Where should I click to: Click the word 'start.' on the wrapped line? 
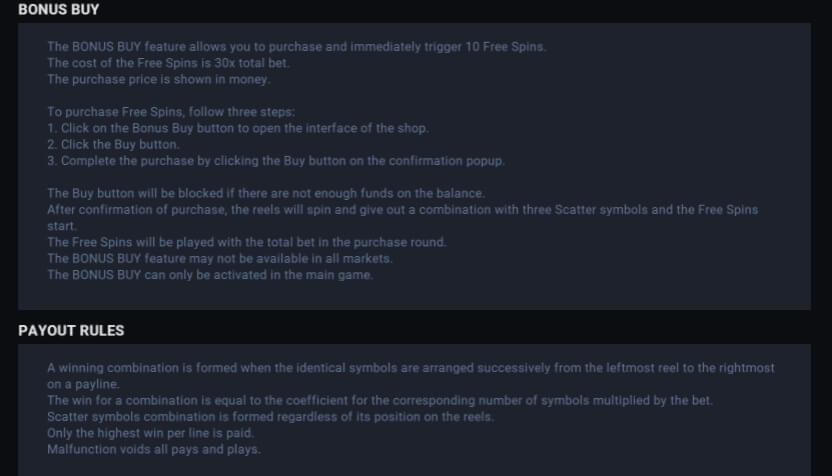[62, 226]
